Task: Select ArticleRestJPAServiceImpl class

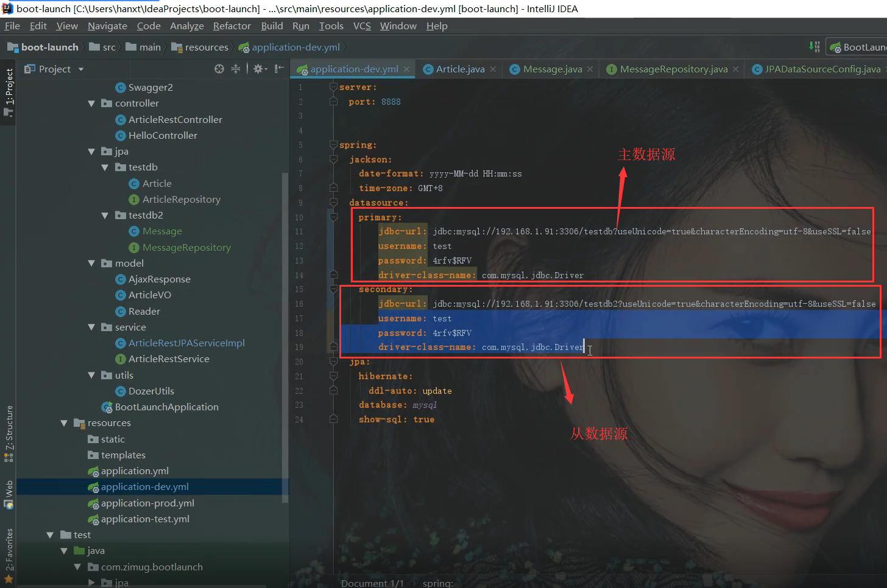Action: click(x=180, y=343)
